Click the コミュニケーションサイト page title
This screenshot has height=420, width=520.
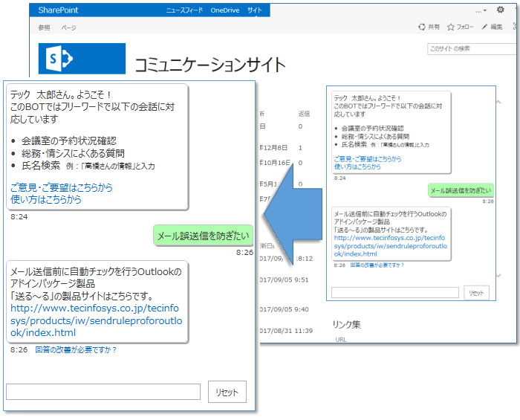[x=210, y=65]
